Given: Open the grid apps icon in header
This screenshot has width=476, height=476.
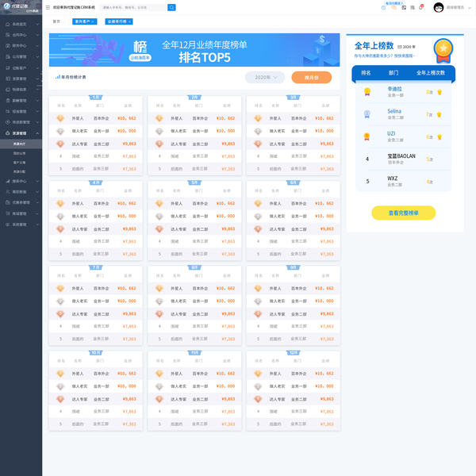Looking at the screenshot, I should tap(413, 8).
